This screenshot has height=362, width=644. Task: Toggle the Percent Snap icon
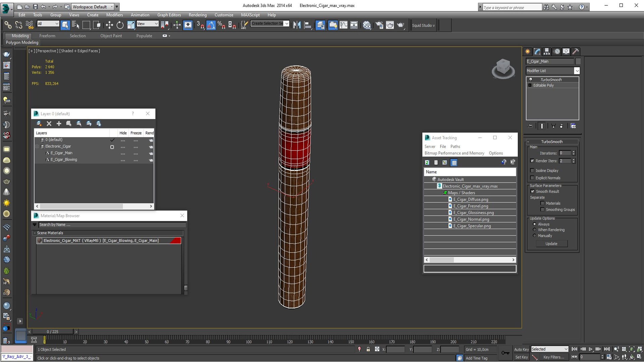tap(221, 25)
